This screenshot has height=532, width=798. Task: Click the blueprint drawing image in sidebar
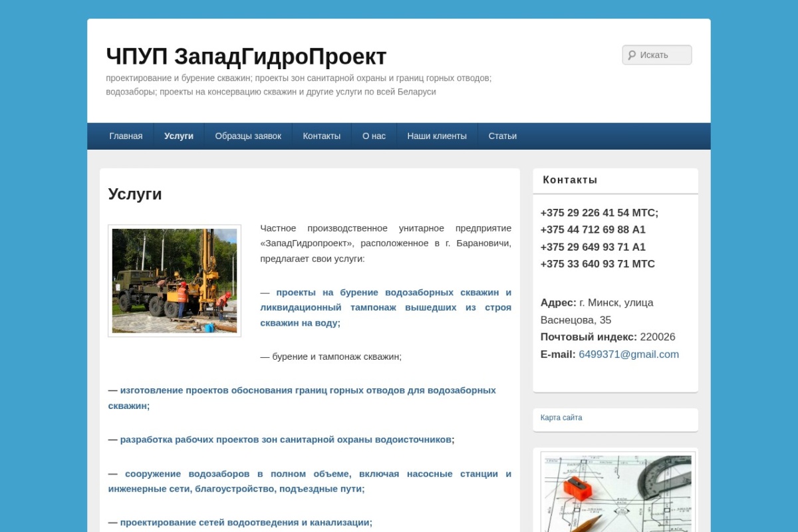click(618, 493)
